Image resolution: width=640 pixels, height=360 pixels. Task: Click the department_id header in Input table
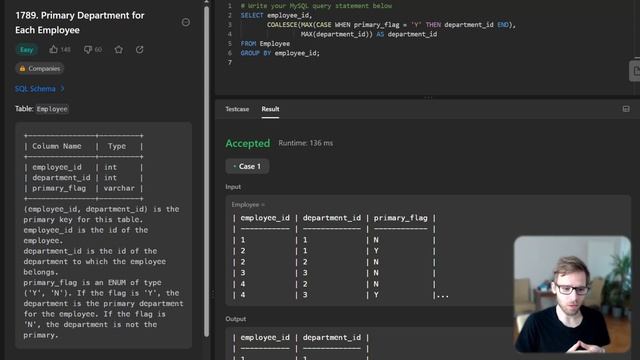point(331,218)
